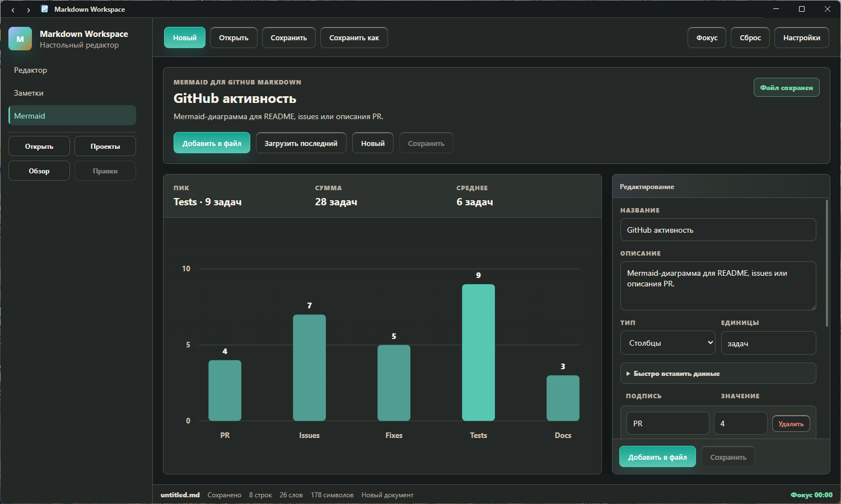Open Настройки from the toolbar
Viewport: 841px width, 504px height.
click(802, 37)
